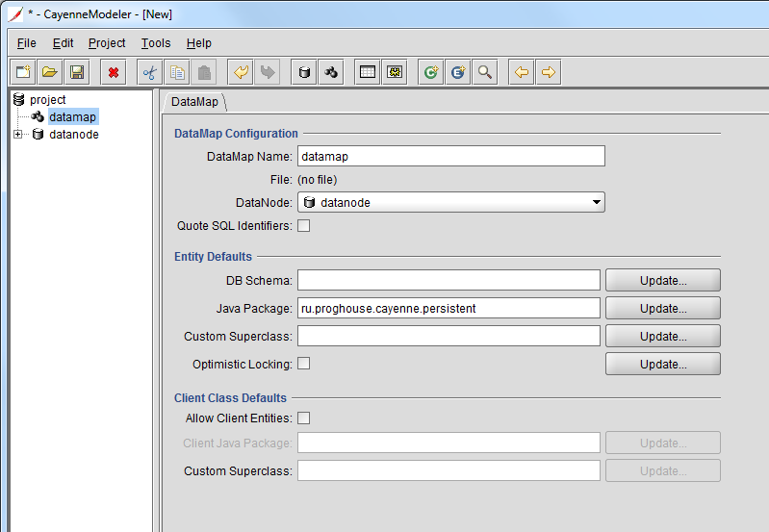
Task: Click the datamap icon in the tree
Action: pyautogui.click(x=38, y=116)
